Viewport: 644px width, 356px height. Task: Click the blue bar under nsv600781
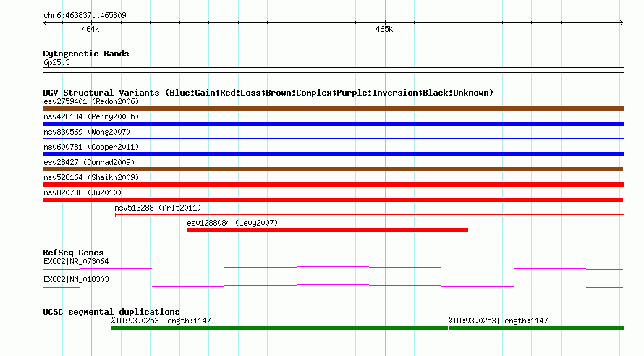(x=333, y=154)
